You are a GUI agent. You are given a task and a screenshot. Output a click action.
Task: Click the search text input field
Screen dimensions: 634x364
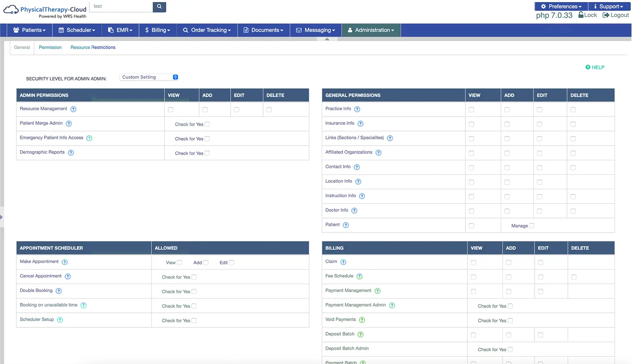click(x=121, y=7)
